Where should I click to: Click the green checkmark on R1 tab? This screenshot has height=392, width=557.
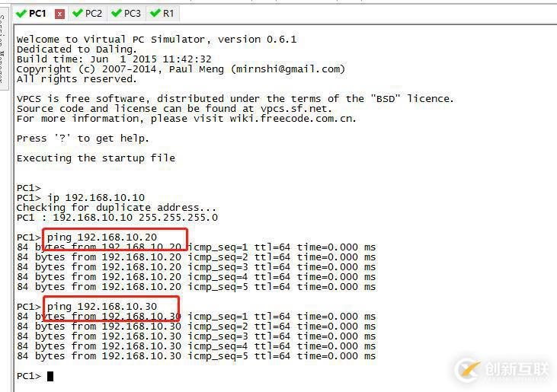tap(155, 14)
